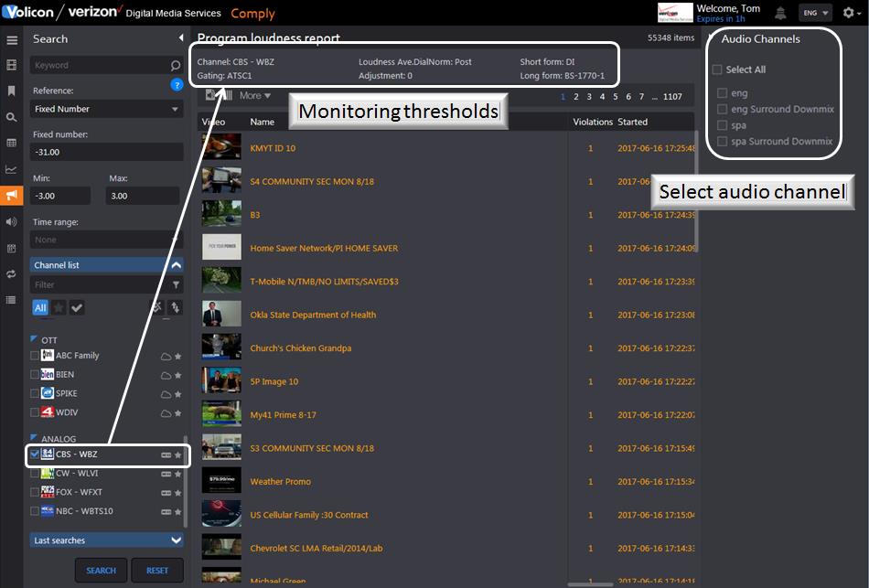Viewport: 869px width, 588px height.
Task: Go to results page 2
Action: point(575,96)
